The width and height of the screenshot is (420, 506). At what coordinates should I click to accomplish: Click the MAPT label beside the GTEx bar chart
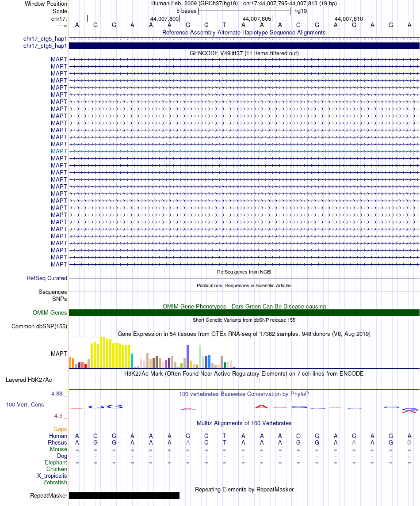click(x=59, y=354)
